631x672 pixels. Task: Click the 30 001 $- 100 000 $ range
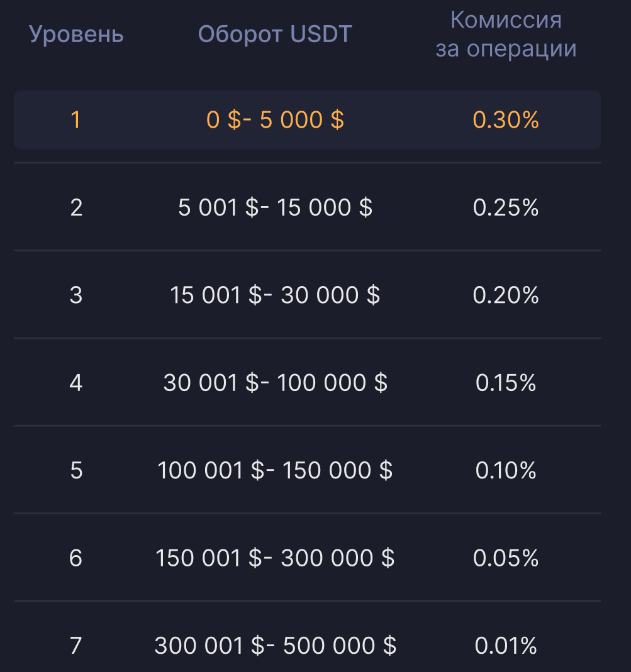pos(275,382)
